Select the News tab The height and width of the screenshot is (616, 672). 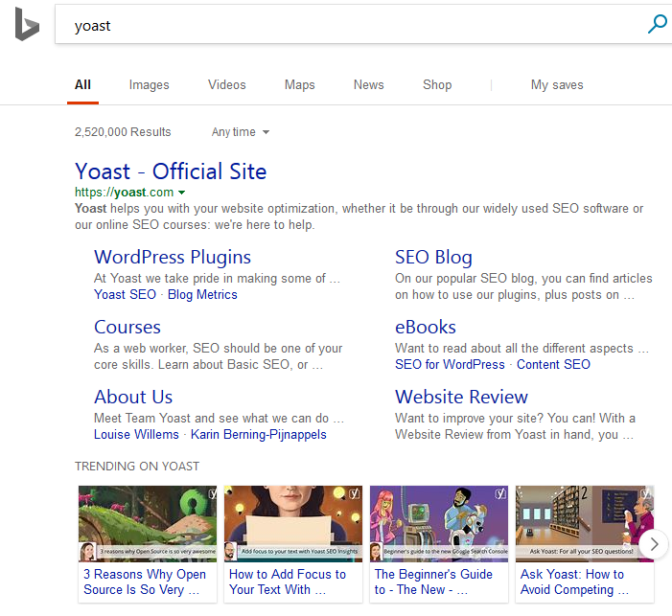pyautogui.click(x=368, y=85)
